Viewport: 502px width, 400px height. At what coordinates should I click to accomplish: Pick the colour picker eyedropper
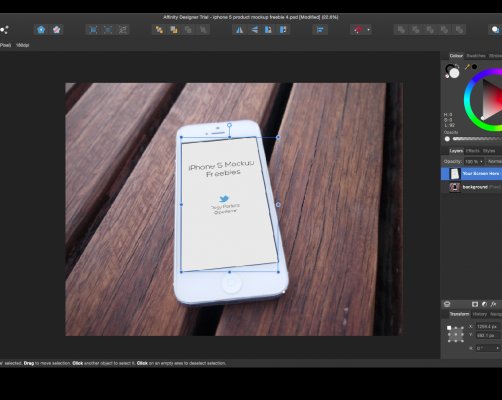click(x=467, y=67)
